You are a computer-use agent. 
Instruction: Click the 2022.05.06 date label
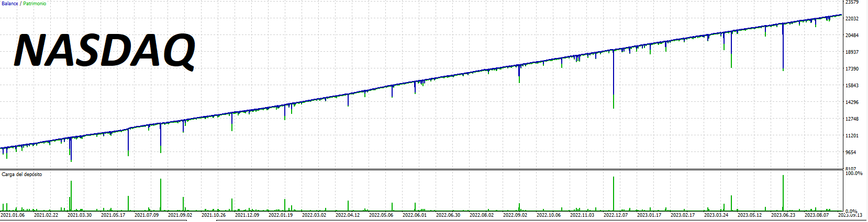tap(381, 215)
